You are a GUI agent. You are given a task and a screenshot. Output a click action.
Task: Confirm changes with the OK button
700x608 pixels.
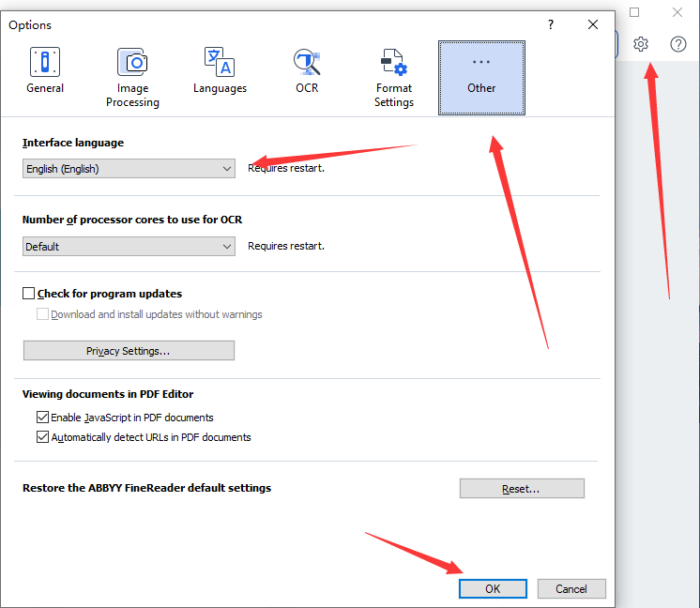tap(493, 588)
